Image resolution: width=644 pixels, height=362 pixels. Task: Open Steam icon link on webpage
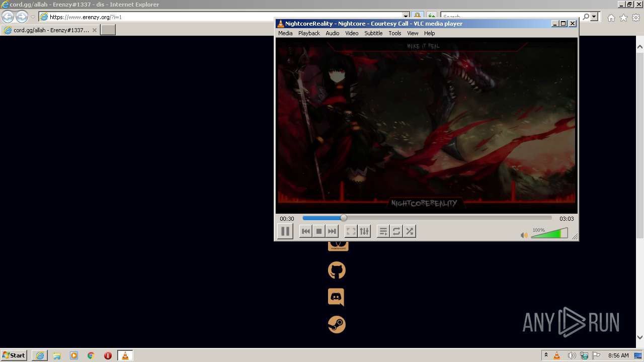(x=337, y=324)
